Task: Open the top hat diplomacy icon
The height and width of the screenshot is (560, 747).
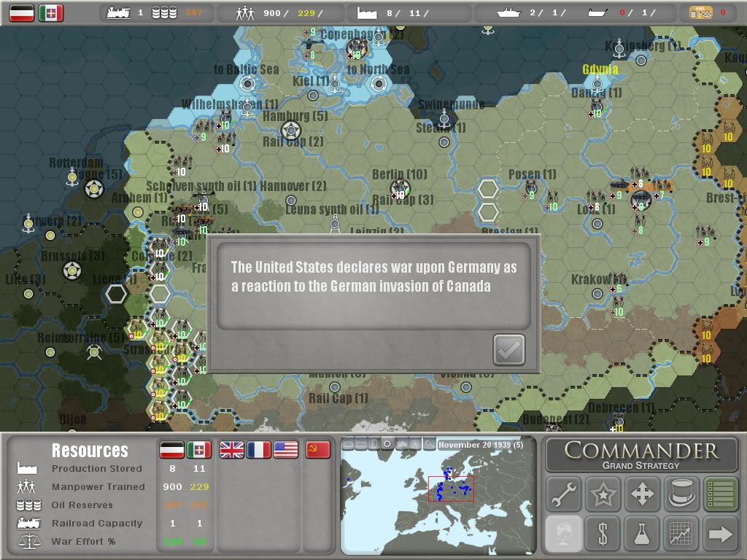Action: point(681,495)
